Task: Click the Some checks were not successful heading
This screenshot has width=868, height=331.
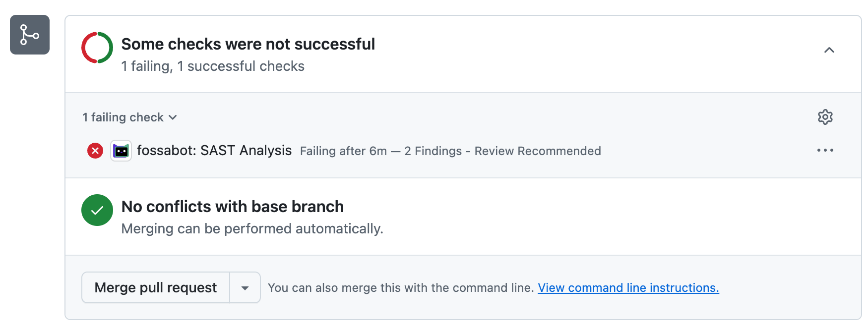Action: point(248,44)
